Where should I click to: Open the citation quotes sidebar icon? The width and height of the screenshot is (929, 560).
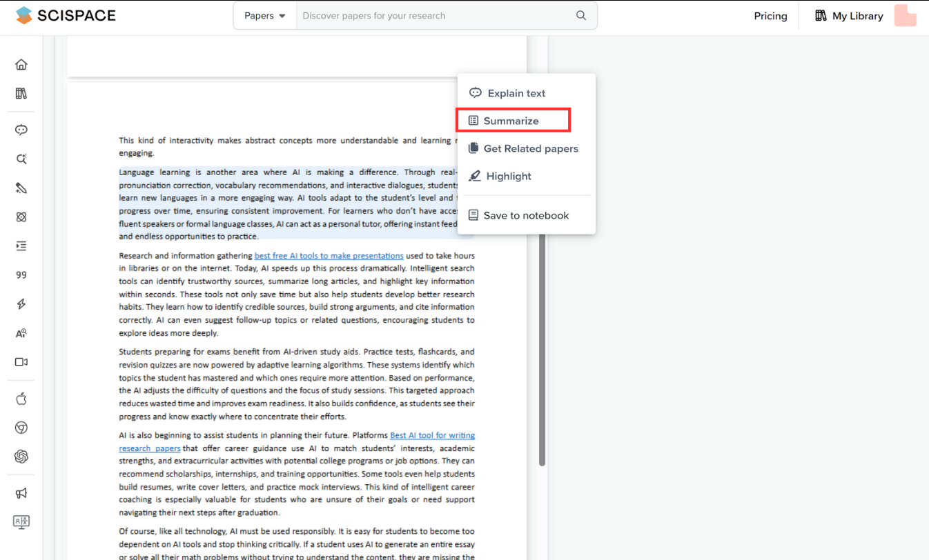pos(21,275)
